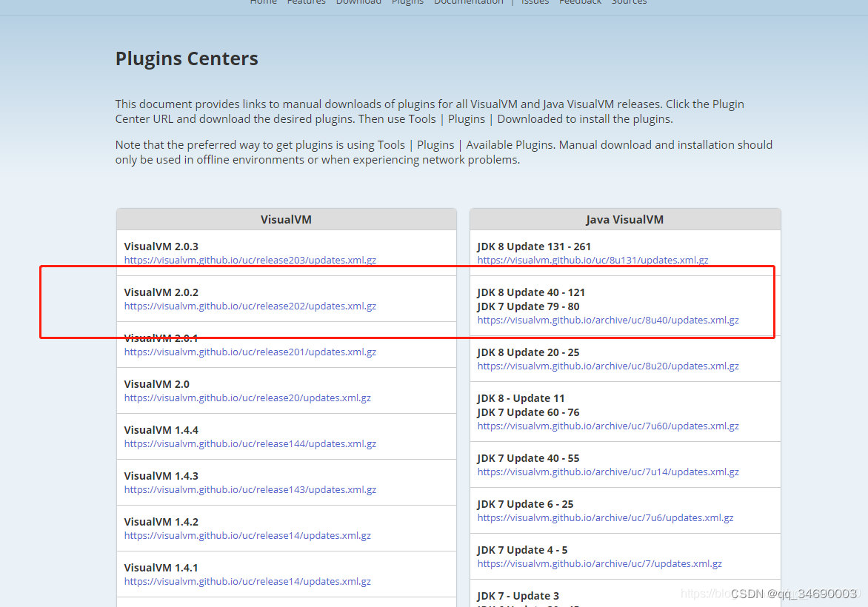Select the 'VisualVM 2.0.3' title text

click(161, 247)
